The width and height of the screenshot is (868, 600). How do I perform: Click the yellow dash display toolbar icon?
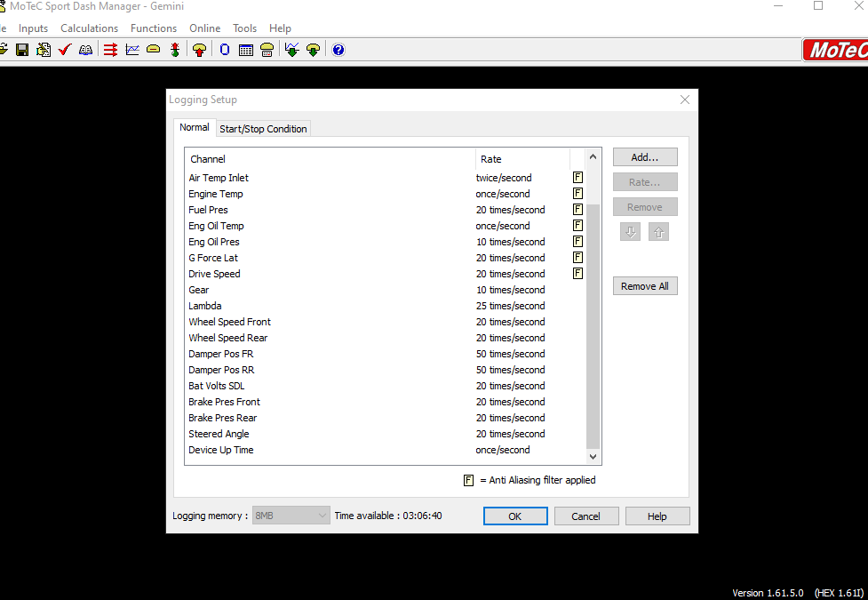click(x=154, y=50)
